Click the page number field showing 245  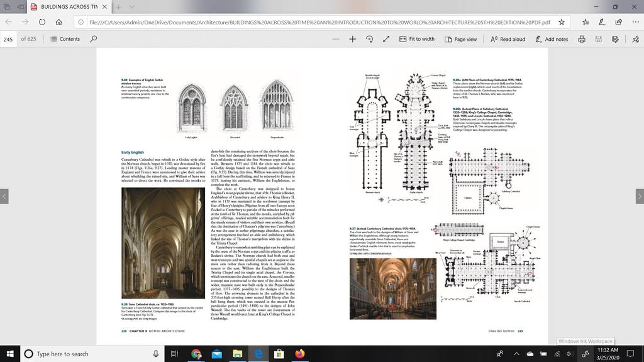pyautogui.click(x=8, y=40)
